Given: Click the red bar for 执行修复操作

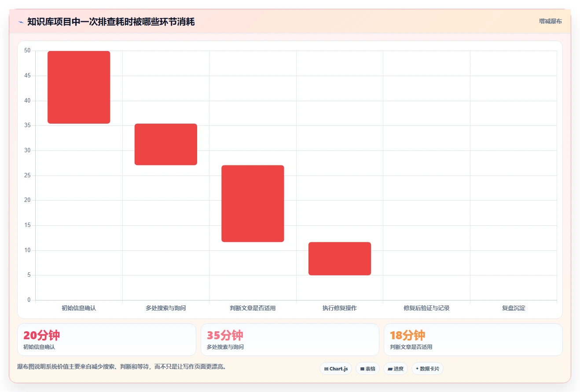Looking at the screenshot, I should coord(340,259).
